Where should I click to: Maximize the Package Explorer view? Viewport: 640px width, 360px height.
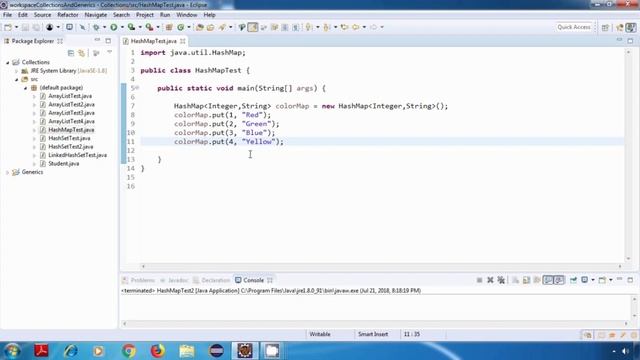108,40
